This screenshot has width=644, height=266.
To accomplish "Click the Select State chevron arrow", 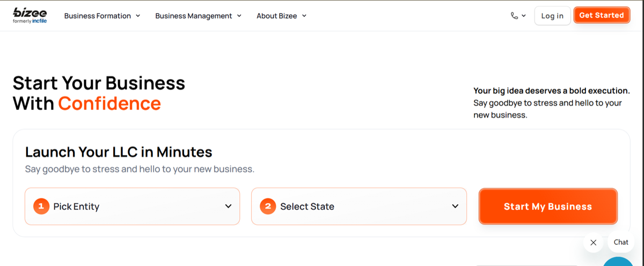I will pos(455,206).
